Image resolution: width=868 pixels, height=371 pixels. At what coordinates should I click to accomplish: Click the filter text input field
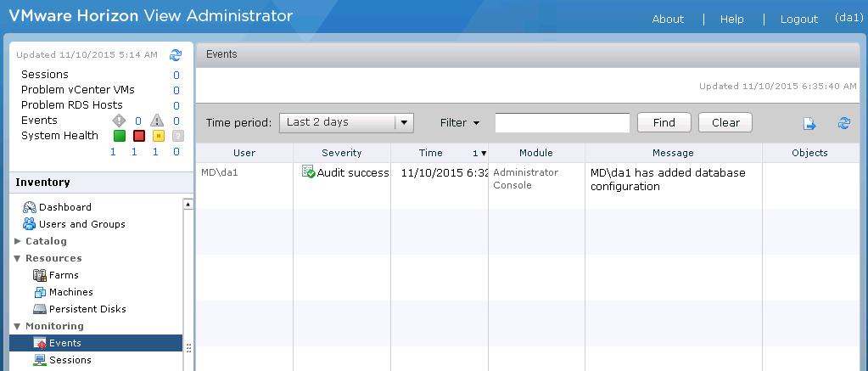[562, 122]
